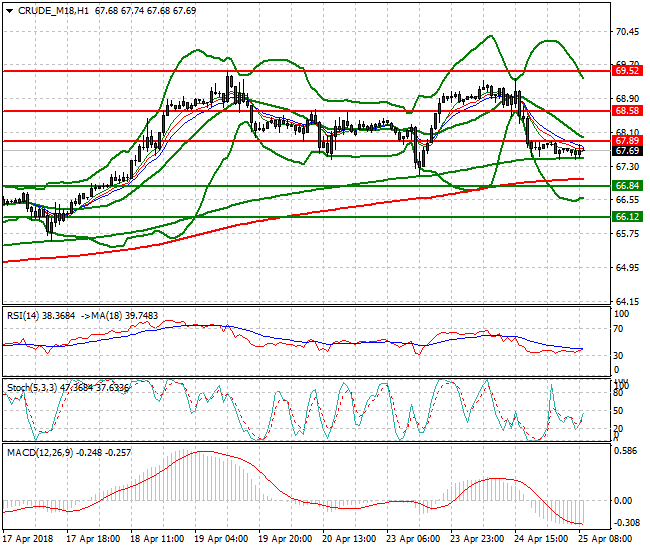
Task: Select the red 69.52 price level tag
Action: tap(627, 71)
